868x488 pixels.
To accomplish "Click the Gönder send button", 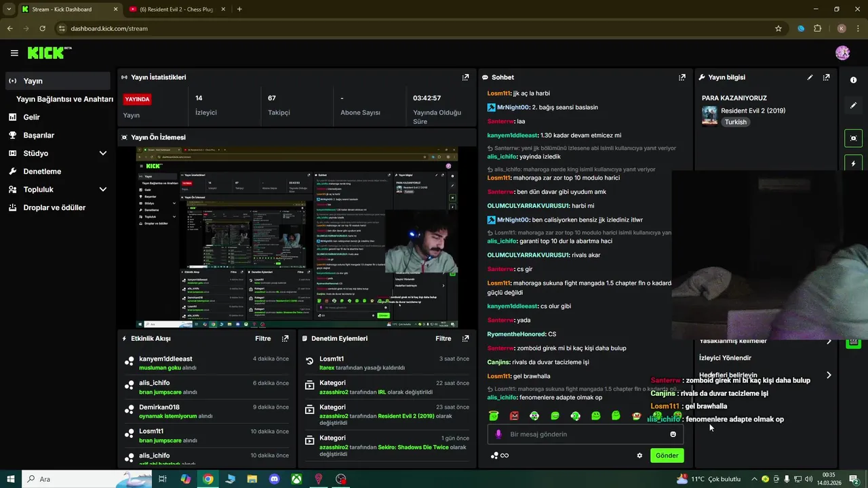I will (667, 455).
